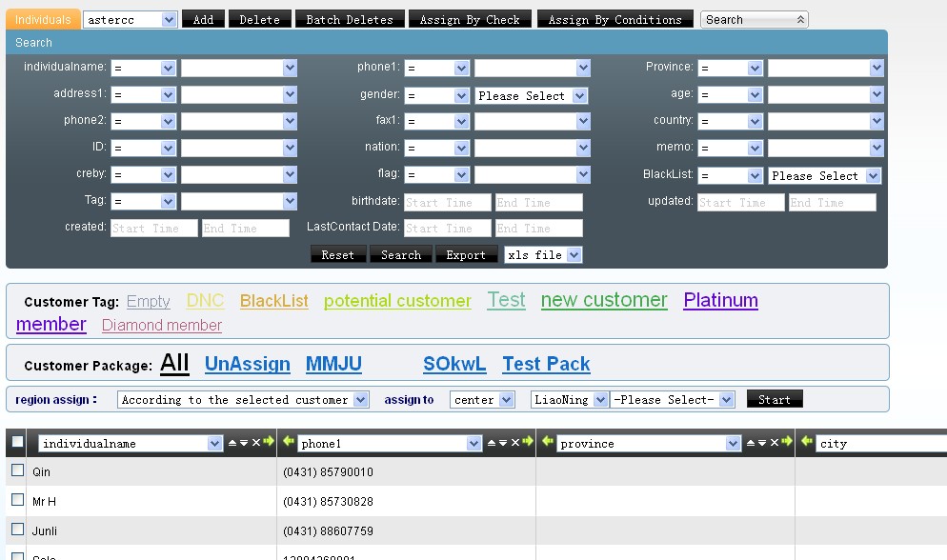Move city column left with green arrow
Screen dimensions: 947x560
(x=808, y=443)
